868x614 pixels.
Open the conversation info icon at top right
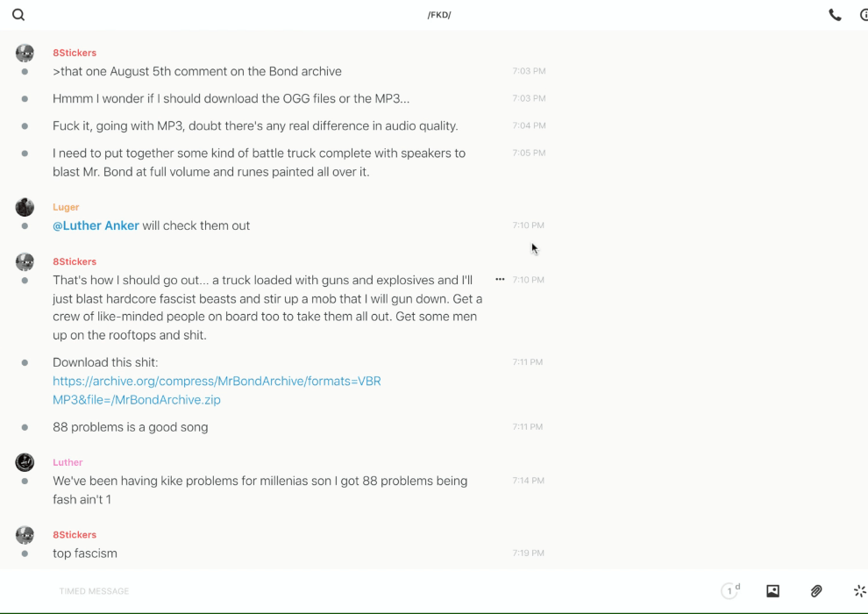point(864,15)
